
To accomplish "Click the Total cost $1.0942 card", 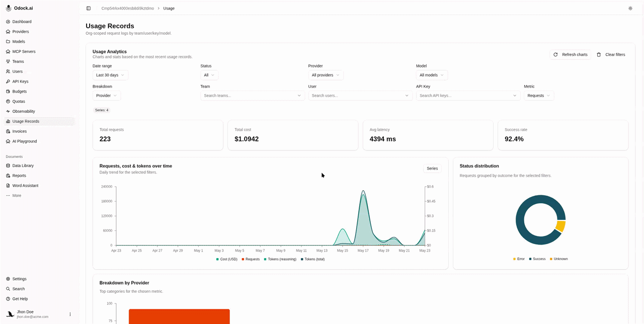I will coord(293,135).
